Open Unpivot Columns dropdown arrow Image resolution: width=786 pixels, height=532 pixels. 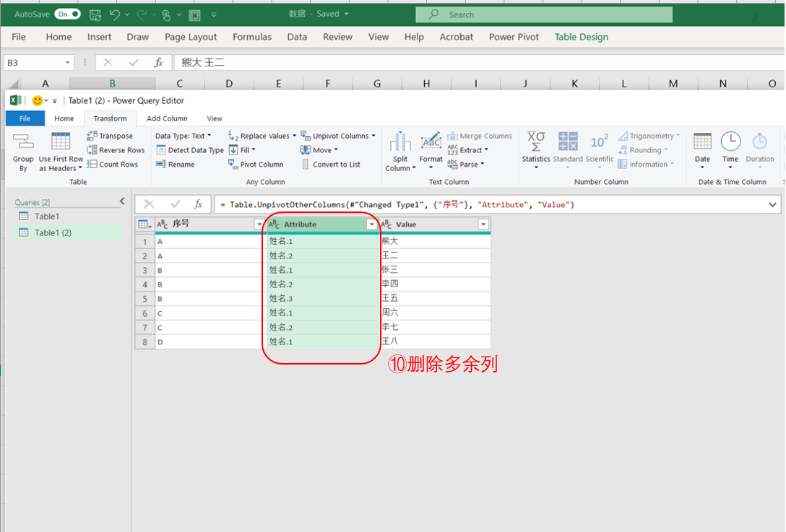[373, 136]
